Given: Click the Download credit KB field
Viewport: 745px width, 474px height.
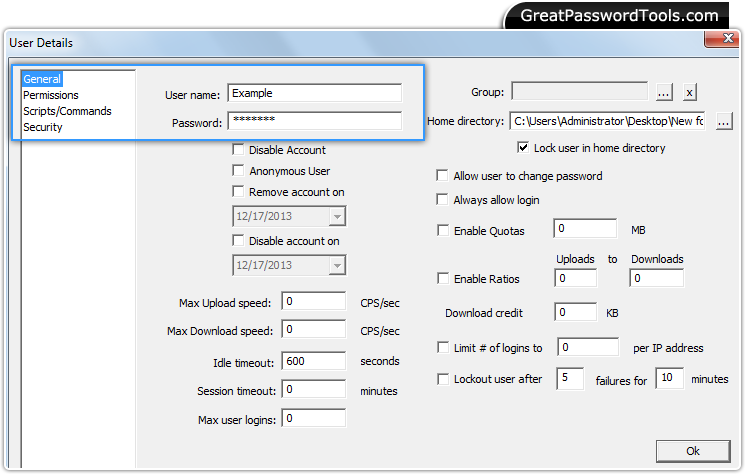Looking at the screenshot, I should [575, 312].
